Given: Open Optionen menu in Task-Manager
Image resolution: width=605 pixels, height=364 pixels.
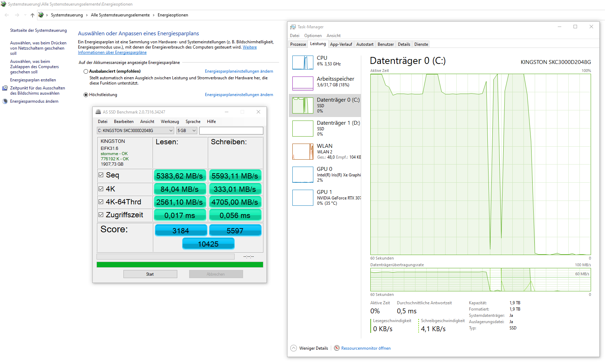Looking at the screenshot, I should [x=313, y=36].
